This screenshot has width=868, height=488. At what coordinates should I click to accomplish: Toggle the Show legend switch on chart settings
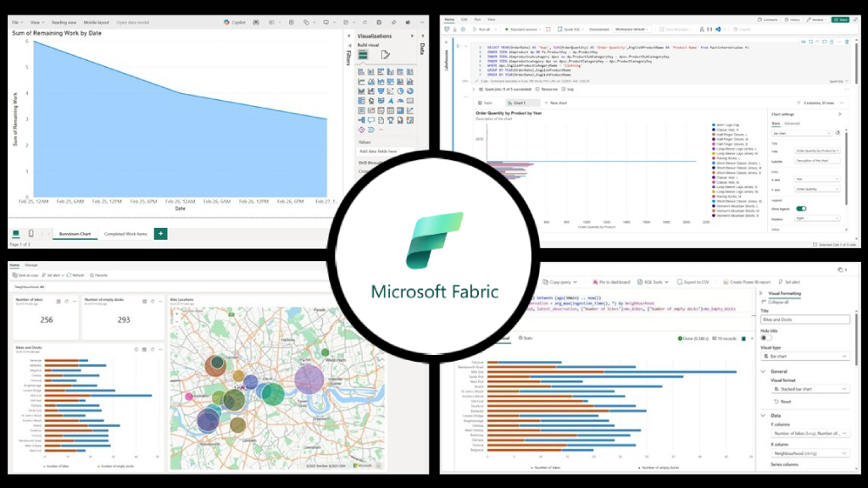[x=801, y=208]
